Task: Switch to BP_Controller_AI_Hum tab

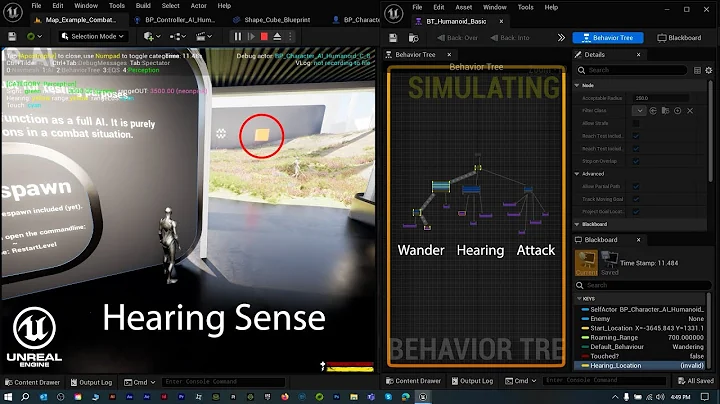Action: [x=174, y=20]
